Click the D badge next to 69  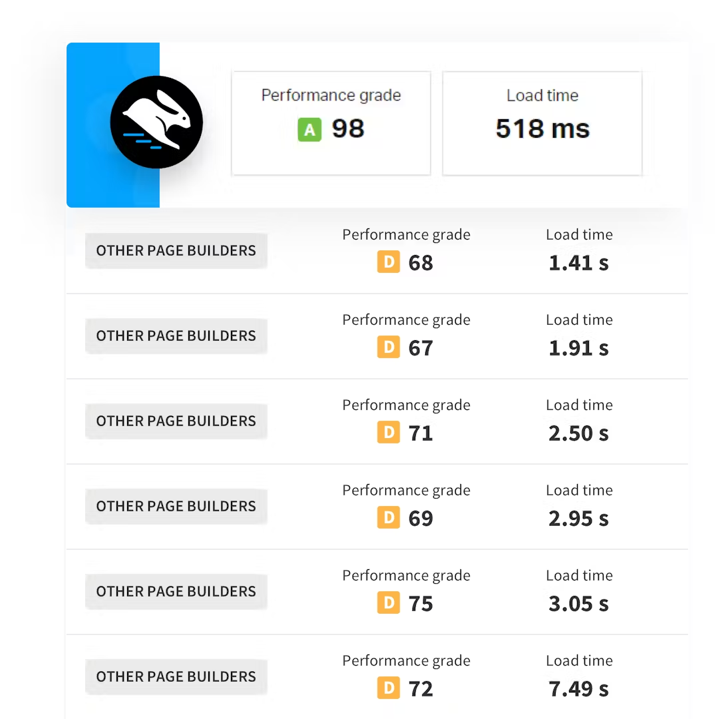click(x=389, y=517)
